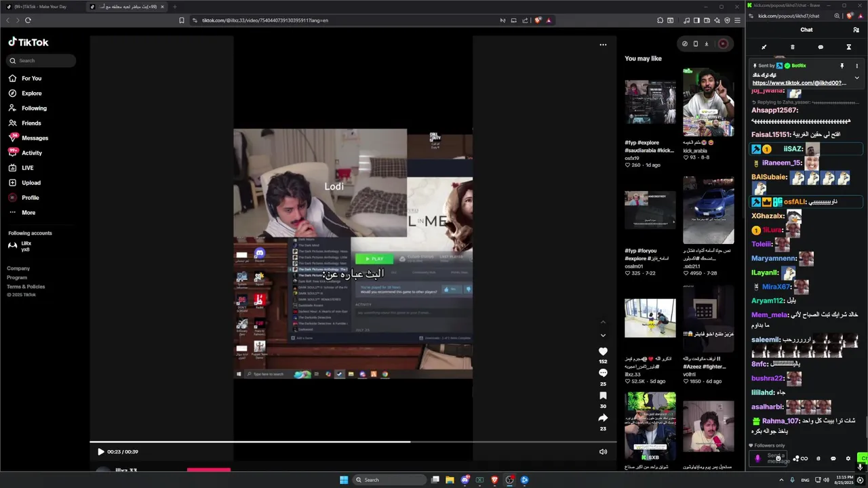Open the TikTok logo home link
868x488 pixels.
[28, 42]
